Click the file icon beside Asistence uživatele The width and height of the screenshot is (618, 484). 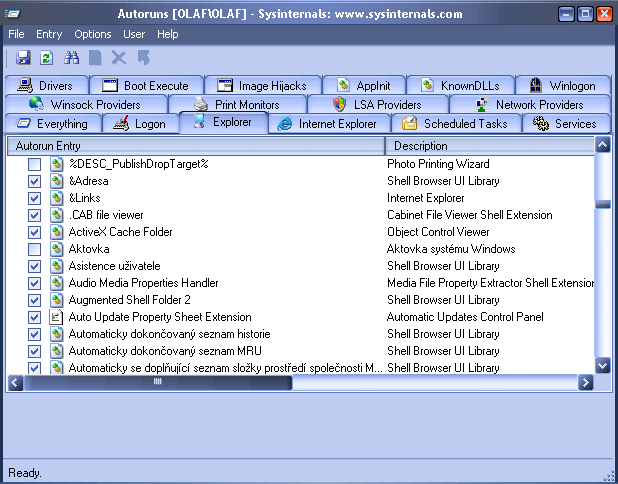tap(56, 266)
